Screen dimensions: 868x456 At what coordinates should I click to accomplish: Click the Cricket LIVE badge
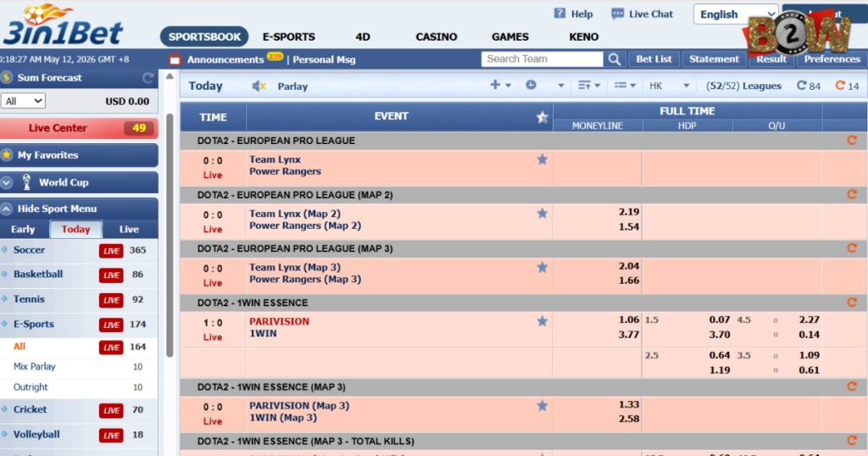pyautogui.click(x=111, y=410)
